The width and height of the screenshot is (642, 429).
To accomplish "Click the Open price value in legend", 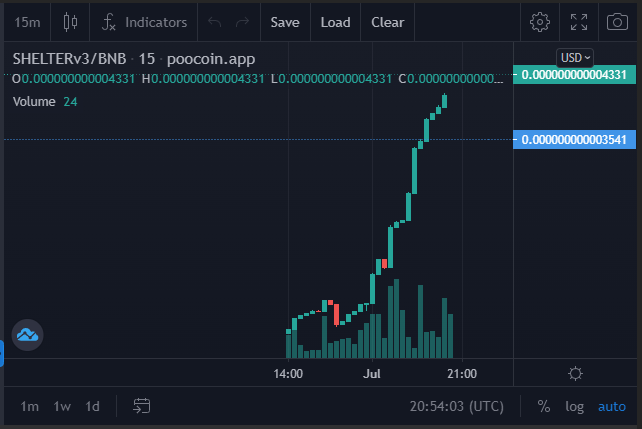I will 78,79.
